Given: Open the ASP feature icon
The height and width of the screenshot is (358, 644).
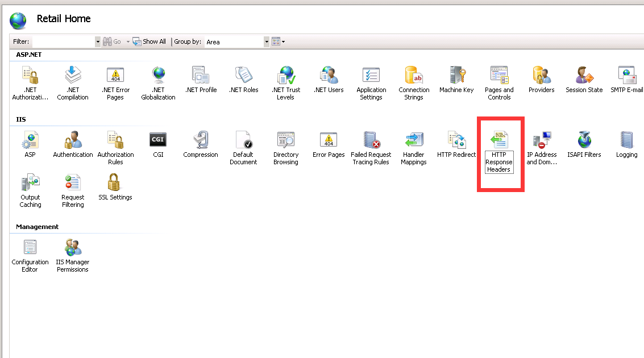Looking at the screenshot, I should [x=30, y=144].
